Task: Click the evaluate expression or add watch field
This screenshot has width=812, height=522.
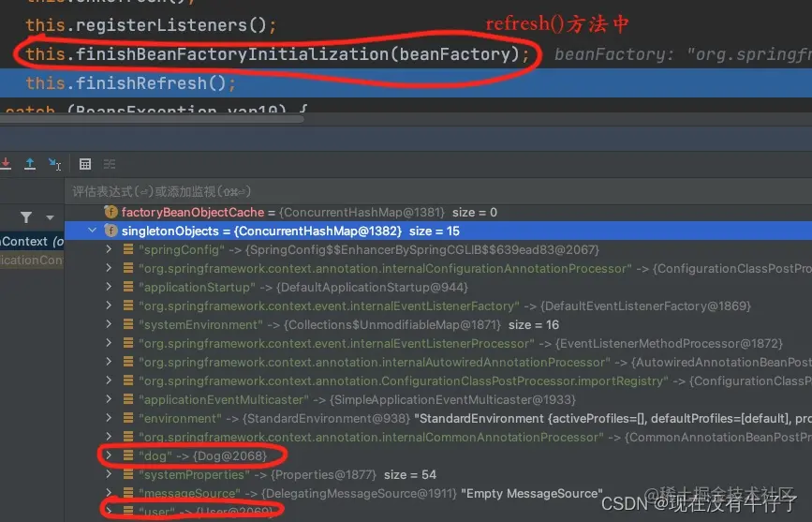Action: point(438,191)
